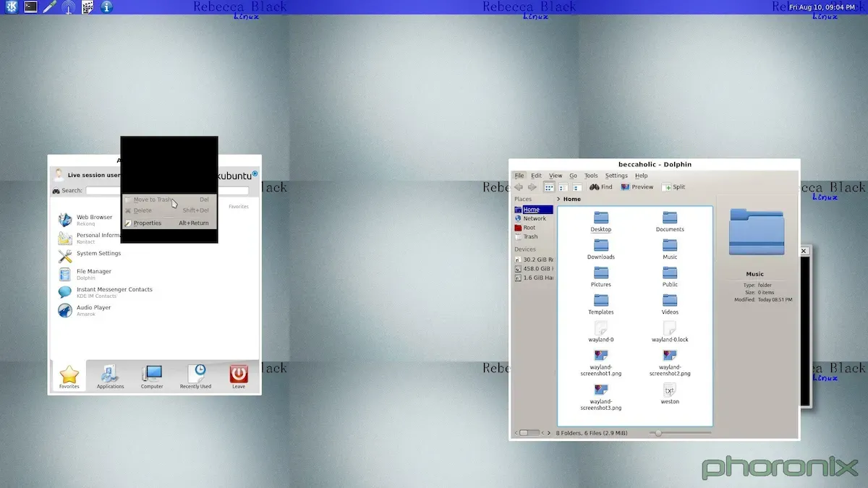868x488 pixels.
Task: Switch to Columns view mode button
Action: 576,187
